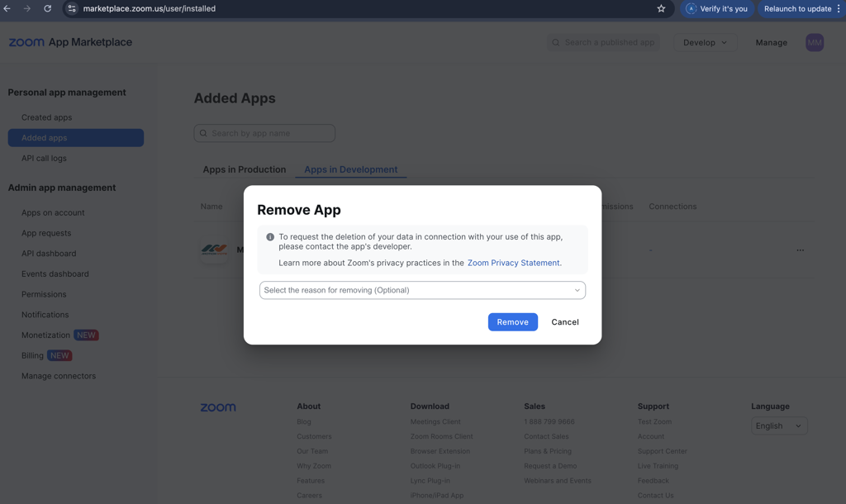Viewport: 846px width, 504px height.
Task: Cancel the Remove App dialog
Action: pos(565,322)
